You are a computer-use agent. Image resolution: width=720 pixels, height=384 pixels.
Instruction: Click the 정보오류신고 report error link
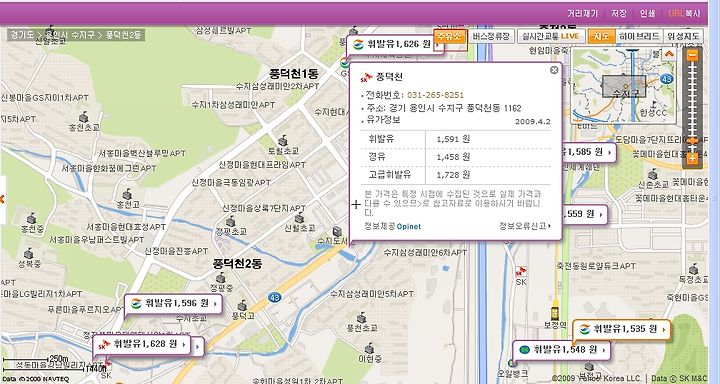coord(525,226)
